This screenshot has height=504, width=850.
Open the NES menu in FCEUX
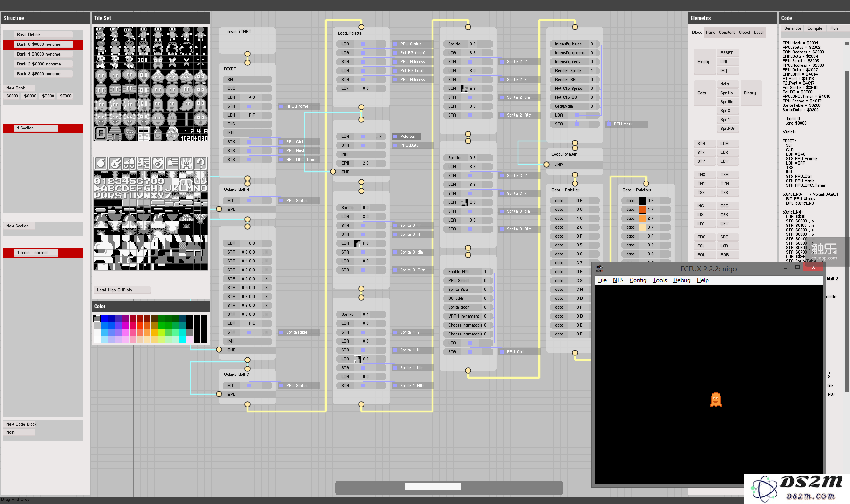pyautogui.click(x=618, y=280)
